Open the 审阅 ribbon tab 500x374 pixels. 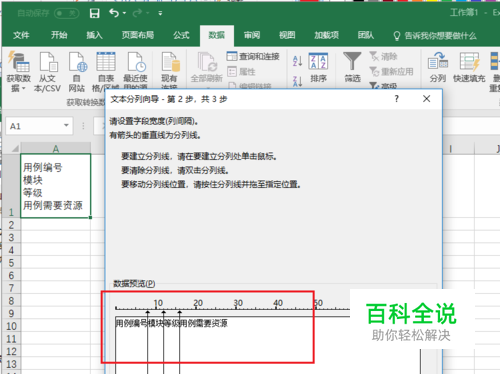click(x=252, y=35)
